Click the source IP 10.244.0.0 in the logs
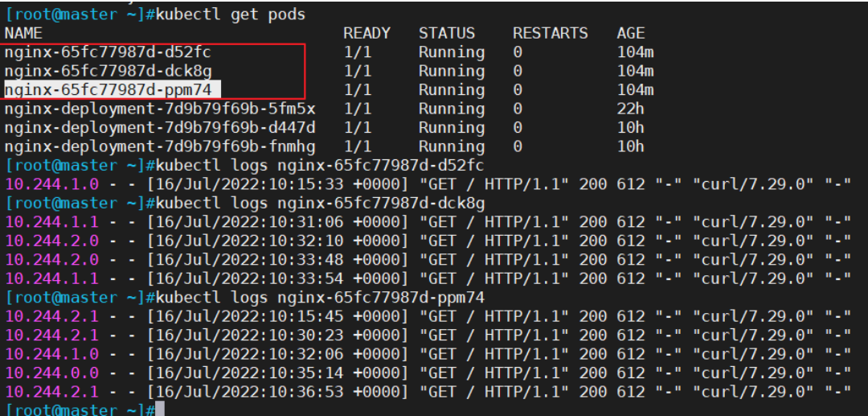The width and height of the screenshot is (868, 416). click(52, 373)
